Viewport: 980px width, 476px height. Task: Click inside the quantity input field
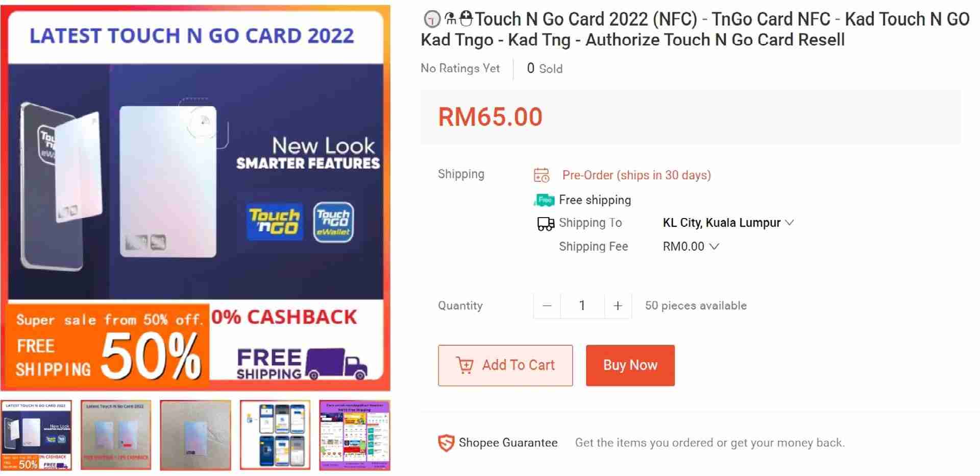click(582, 305)
